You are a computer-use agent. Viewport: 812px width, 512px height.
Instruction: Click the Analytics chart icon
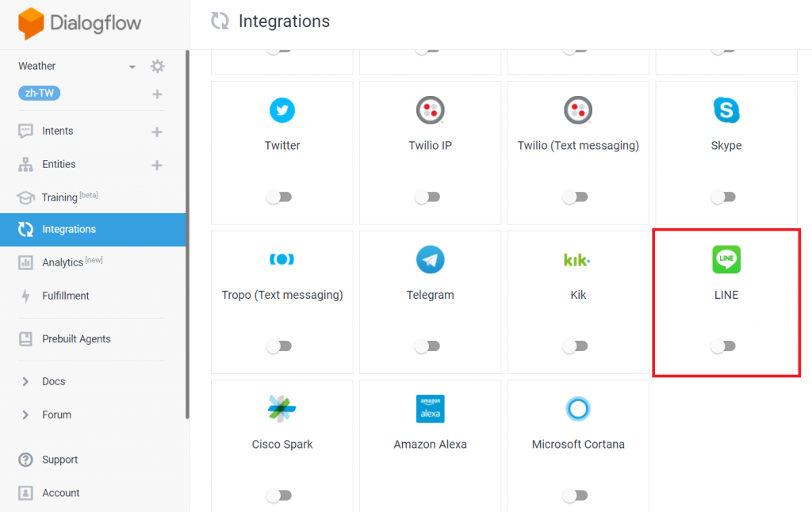pos(25,262)
